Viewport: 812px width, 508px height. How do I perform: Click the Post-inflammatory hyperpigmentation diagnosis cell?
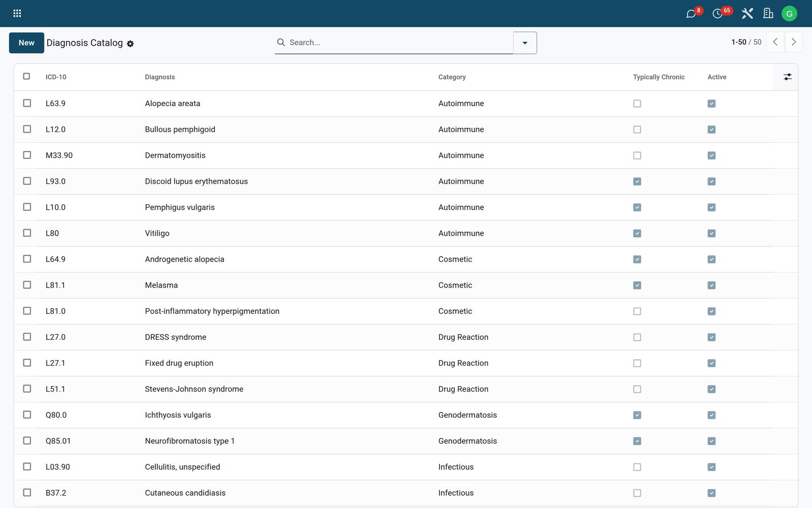(x=212, y=311)
